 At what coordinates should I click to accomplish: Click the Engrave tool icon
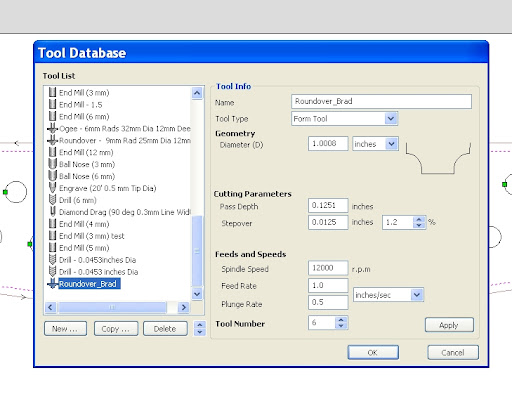point(52,188)
